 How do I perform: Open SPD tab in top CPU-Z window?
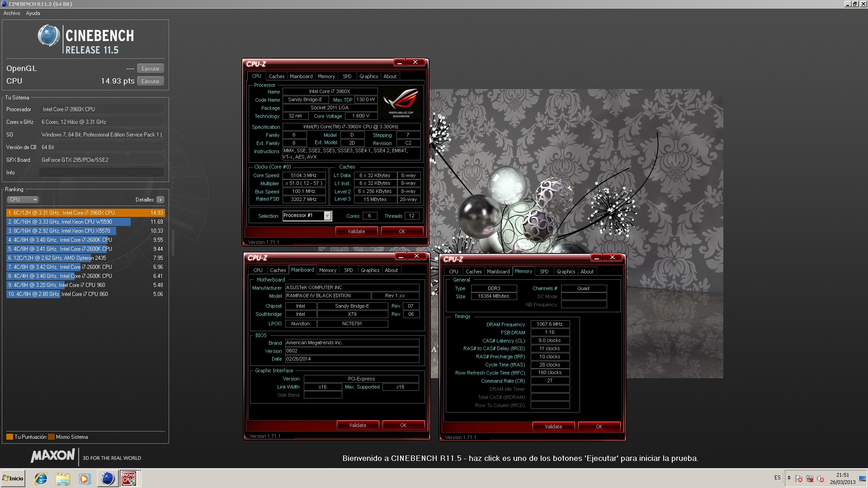click(347, 76)
